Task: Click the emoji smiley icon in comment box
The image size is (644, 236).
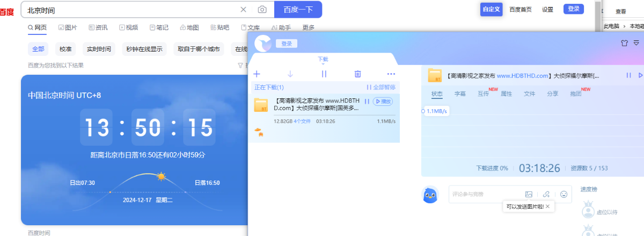Action: (563, 194)
